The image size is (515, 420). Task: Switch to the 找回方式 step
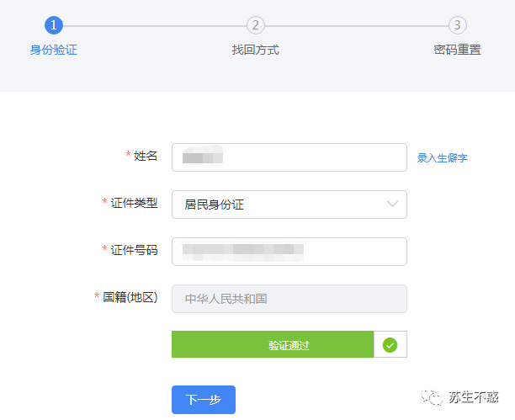pyautogui.click(x=256, y=50)
